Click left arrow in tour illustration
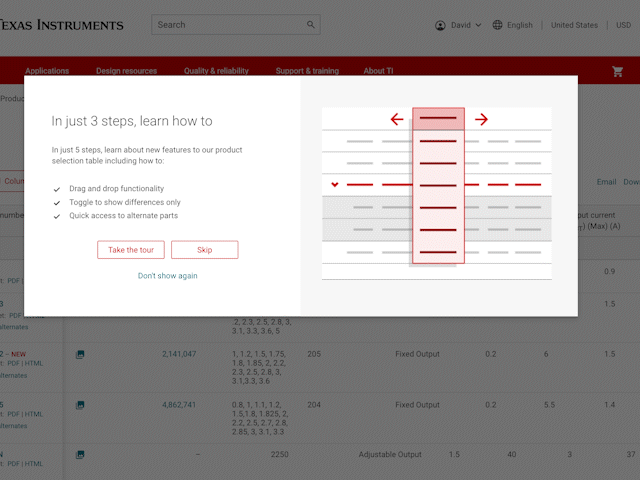Viewport: 640px width, 480px height. (397, 119)
